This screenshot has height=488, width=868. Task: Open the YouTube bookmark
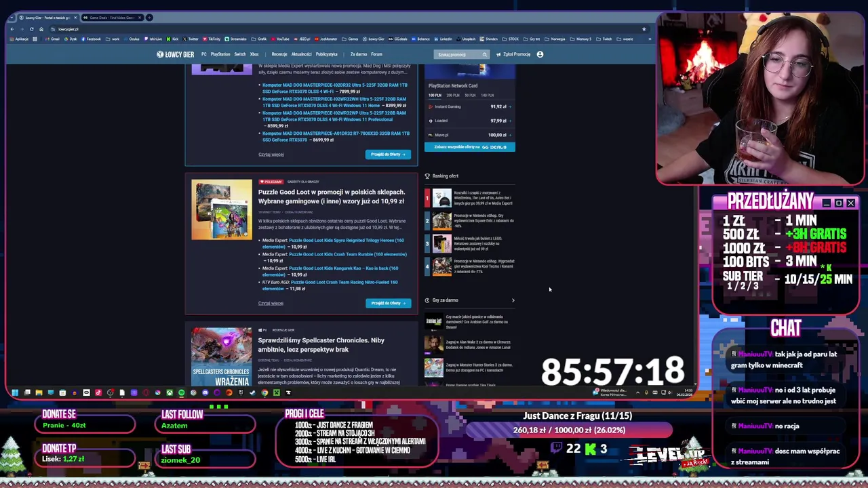point(280,39)
